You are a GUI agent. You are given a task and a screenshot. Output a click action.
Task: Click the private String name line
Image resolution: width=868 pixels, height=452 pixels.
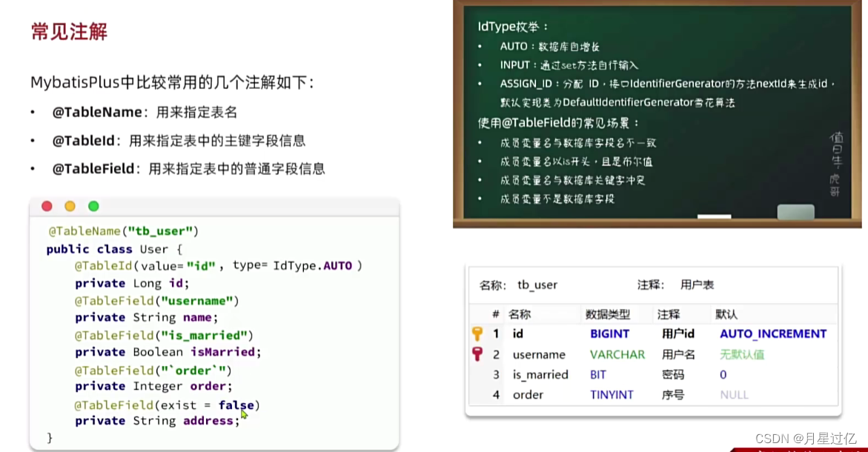[x=147, y=318]
